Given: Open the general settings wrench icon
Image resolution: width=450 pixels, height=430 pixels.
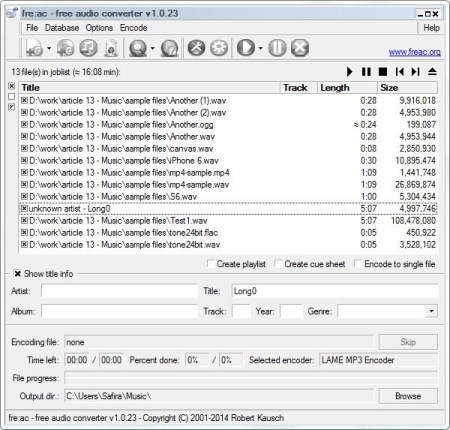Looking at the screenshot, I should [x=196, y=48].
